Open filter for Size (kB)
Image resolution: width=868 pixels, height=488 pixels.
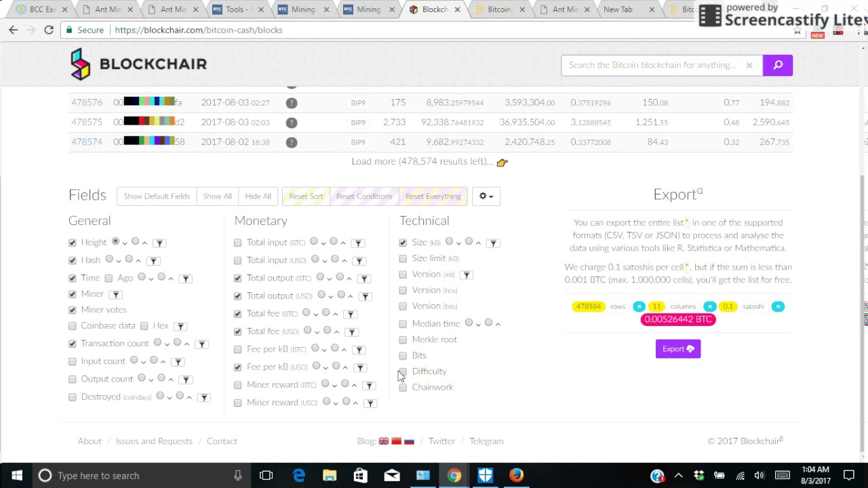pyautogui.click(x=493, y=243)
